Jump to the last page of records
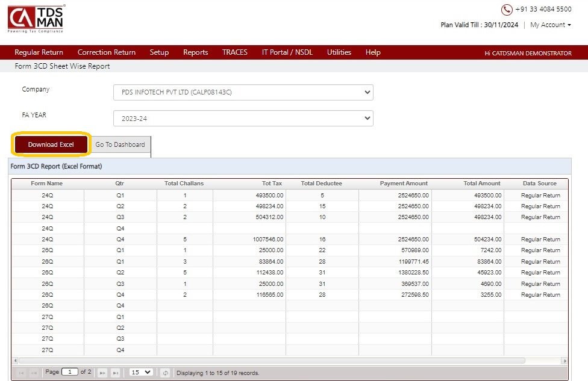Screen dimensions: 588x381 [116, 373]
